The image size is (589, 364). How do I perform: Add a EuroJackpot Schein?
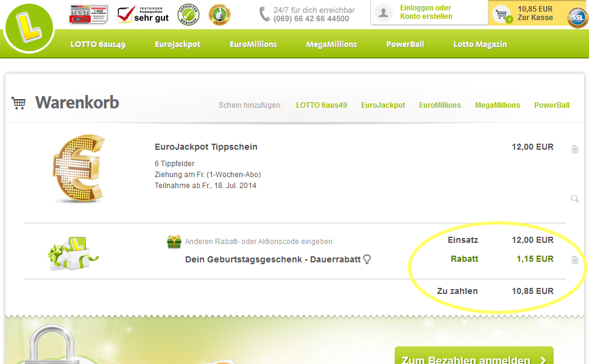click(x=383, y=105)
